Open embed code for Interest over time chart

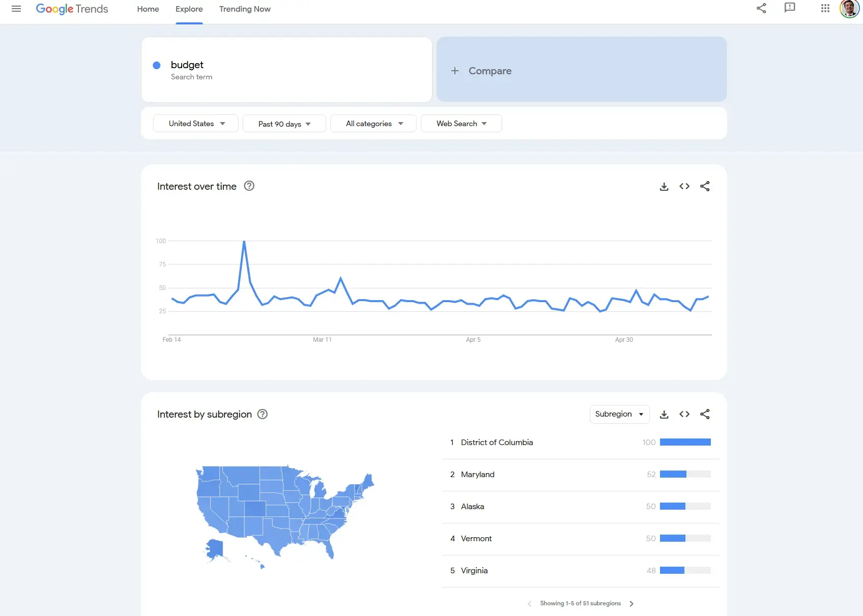(684, 186)
